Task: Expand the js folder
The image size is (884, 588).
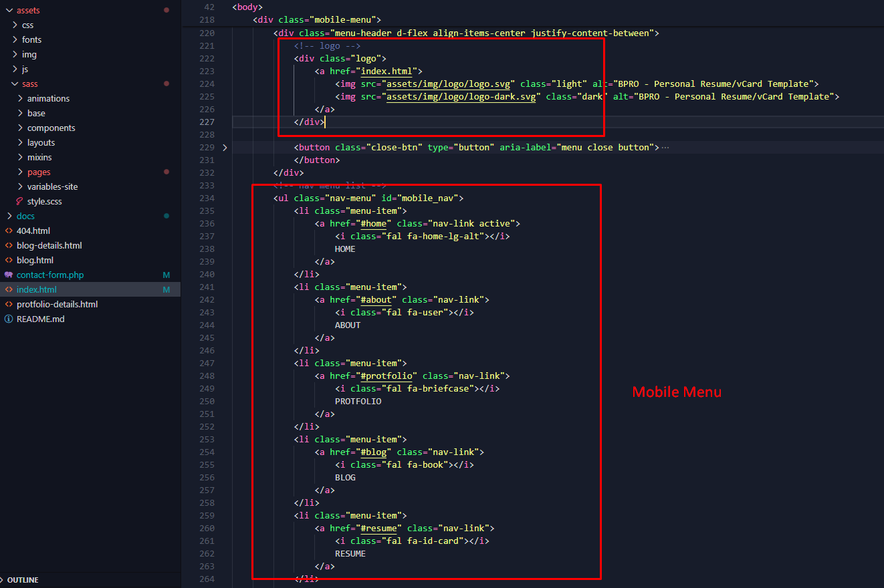Action: [15, 69]
